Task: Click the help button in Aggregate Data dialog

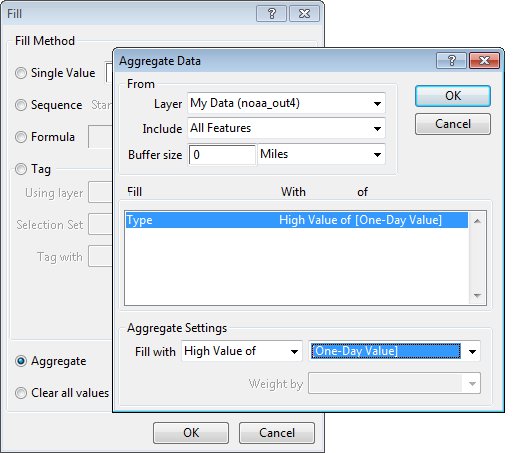Action: (451, 61)
